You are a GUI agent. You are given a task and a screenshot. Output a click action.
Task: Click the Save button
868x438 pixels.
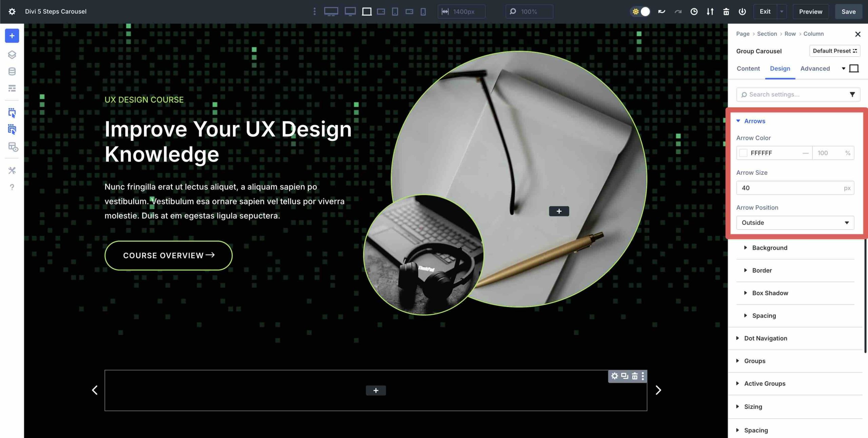point(849,12)
